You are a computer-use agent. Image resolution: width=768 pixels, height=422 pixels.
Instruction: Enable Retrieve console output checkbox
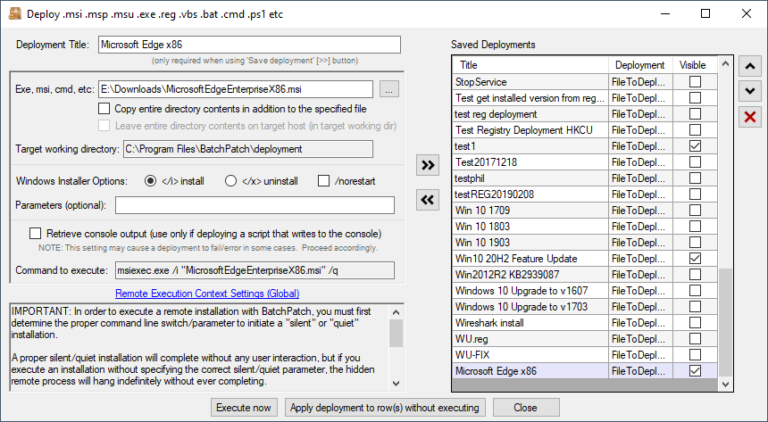(x=35, y=233)
